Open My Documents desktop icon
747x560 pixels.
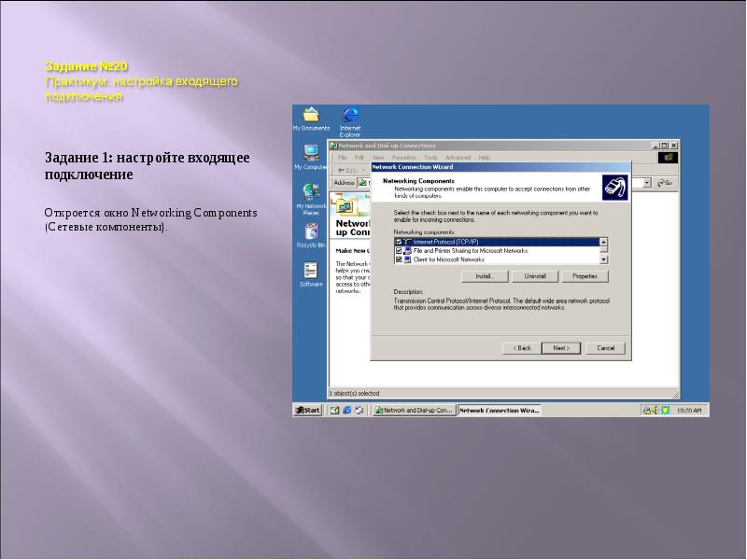311,116
